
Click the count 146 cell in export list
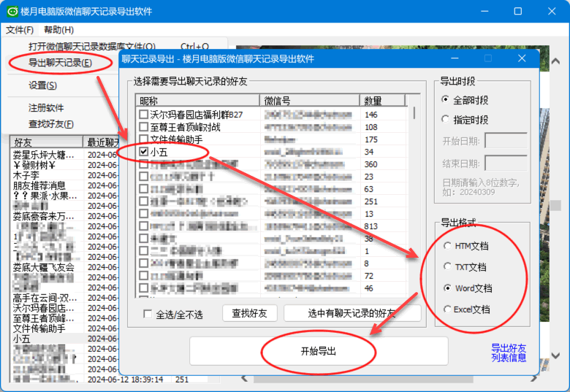[x=371, y=115]
